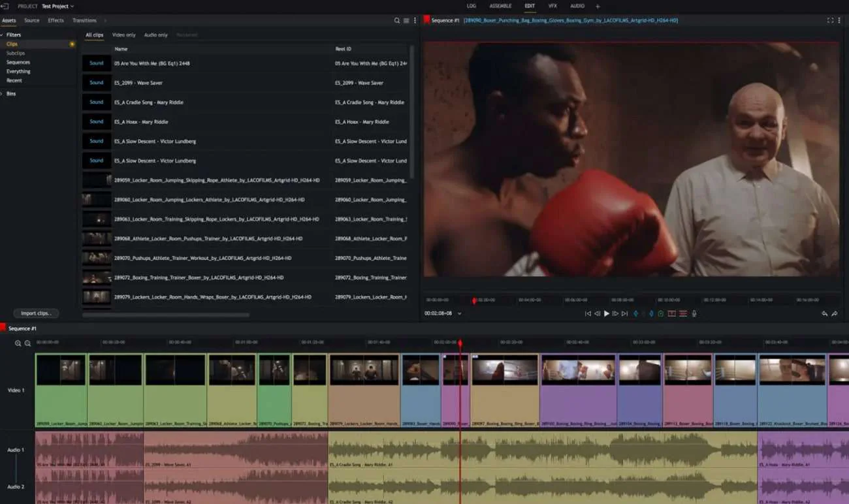
Task: Select ES_2099 Wave Saver A1 audio clip
Action: click(x=236, y=449)
